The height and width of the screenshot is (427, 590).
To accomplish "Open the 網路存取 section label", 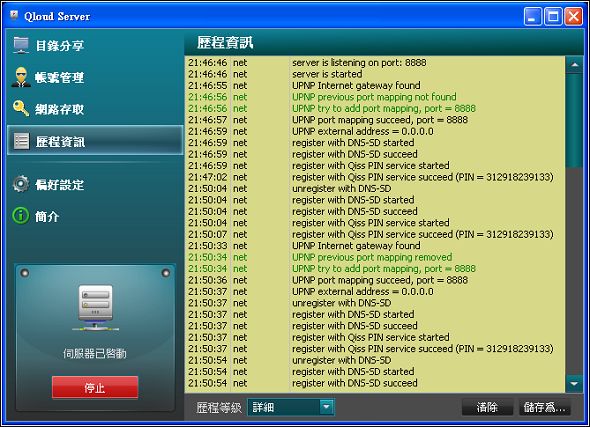I will (59, 109).
